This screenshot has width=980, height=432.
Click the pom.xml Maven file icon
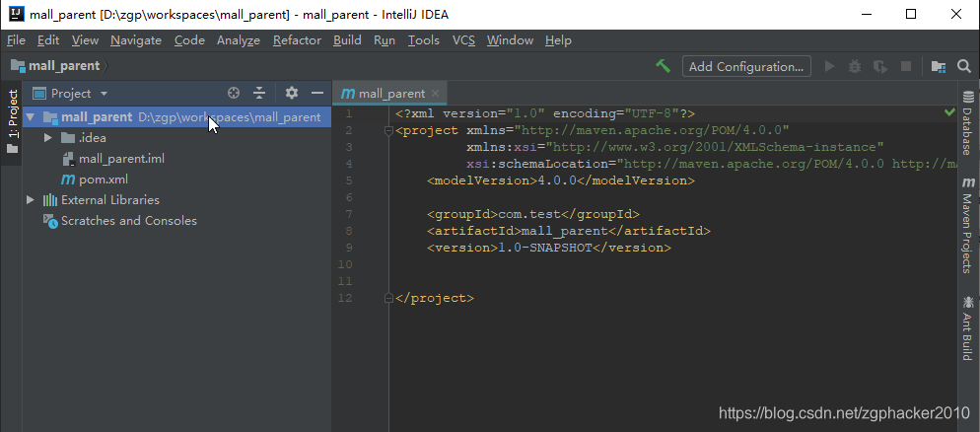click(67, 180)
